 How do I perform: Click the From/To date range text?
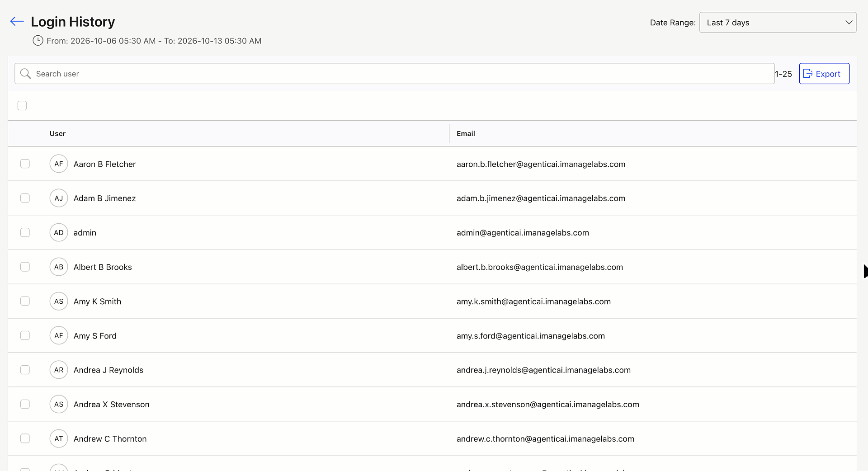[x=154, y=41]
